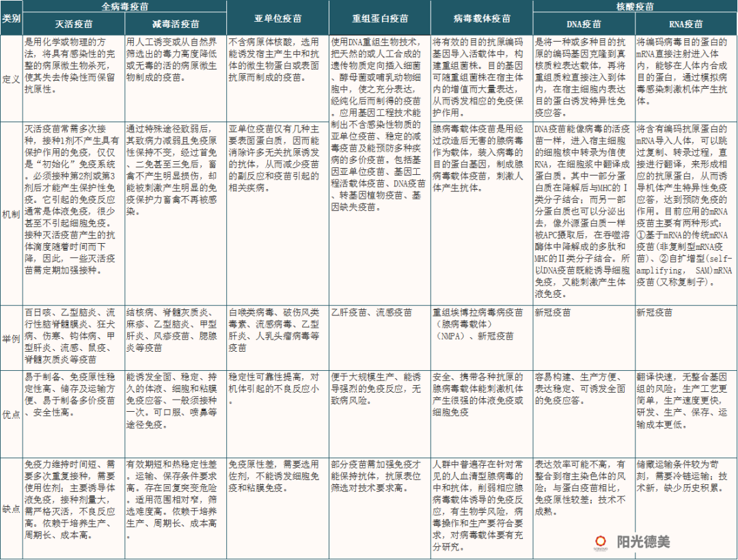This screenshot has width=738, height=560.
Task: Click the DNA疫苗 column header
Action: click(583, 24)
